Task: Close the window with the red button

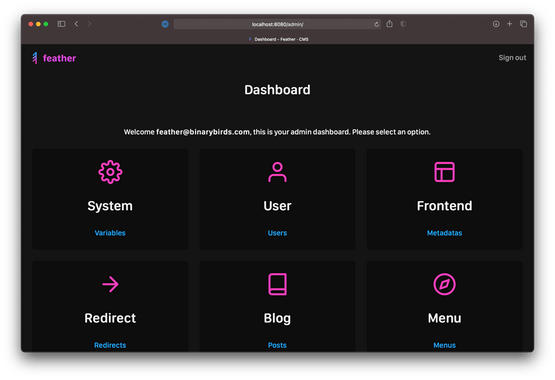Action: pyautogui.click(x=31, y=24)
